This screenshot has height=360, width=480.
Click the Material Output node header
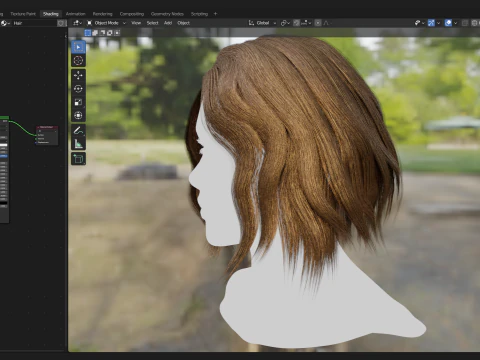pos(47,127)
